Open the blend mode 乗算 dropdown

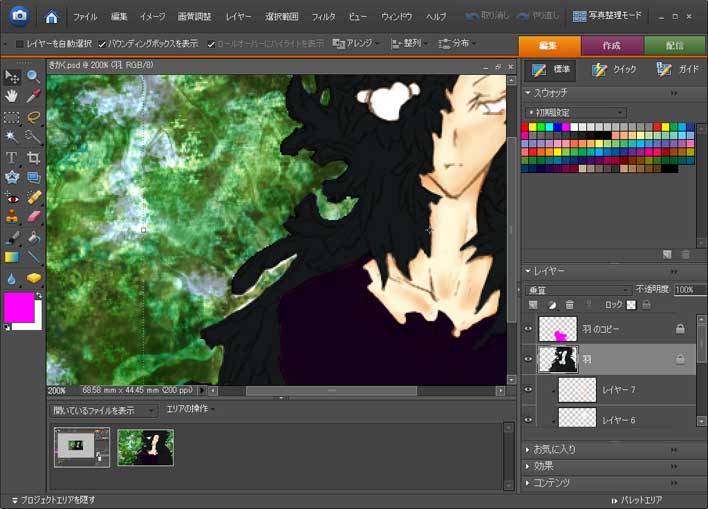(578, 290)
